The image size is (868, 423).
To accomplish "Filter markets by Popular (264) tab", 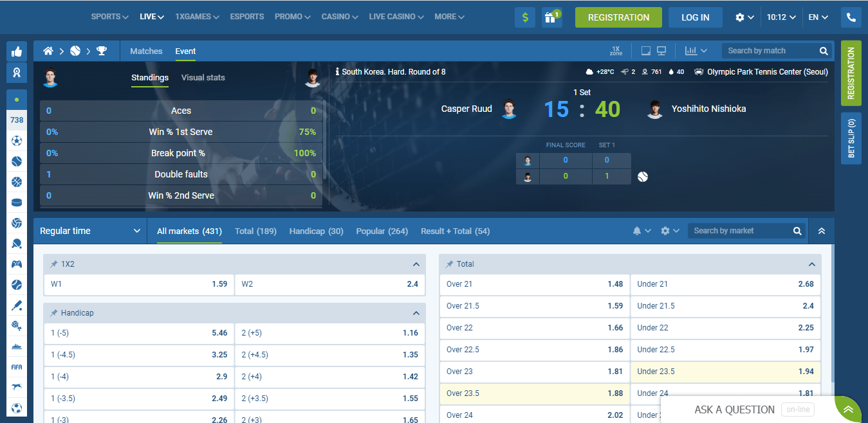I will pyautogui.click(x=382, y=231).
